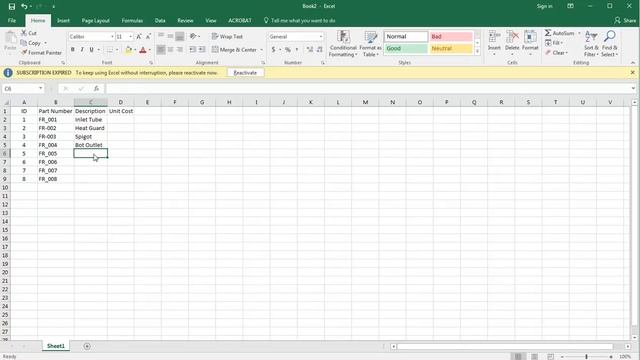Viewport: 640px width, 360px height.
Task: Click the Insert cells icon
Action: (494, 37)
